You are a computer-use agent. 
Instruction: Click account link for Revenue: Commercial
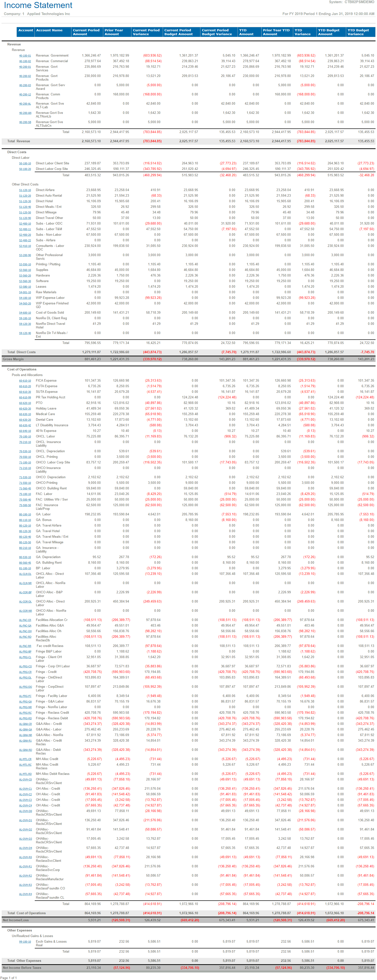(25, 61)
